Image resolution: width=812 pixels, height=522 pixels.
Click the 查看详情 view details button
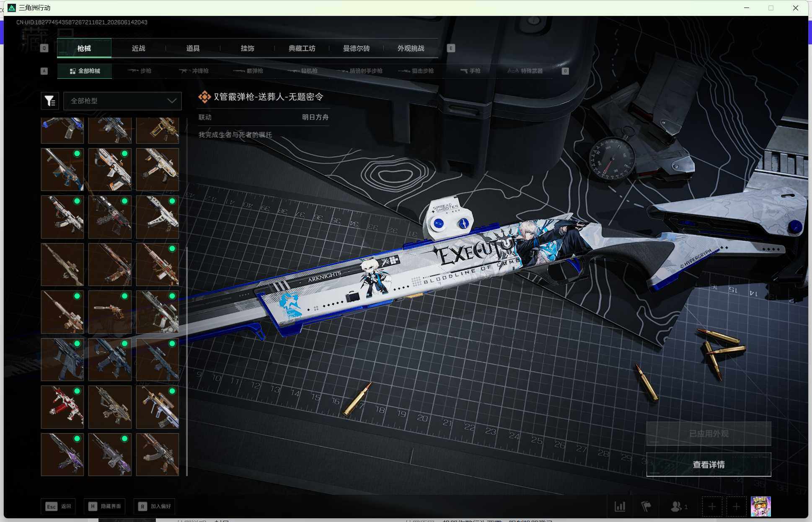point(709,465)
